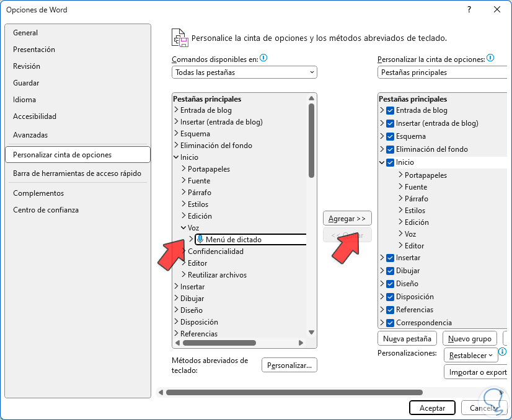Open the General options category
Image resolution: width=512 pixels, height=420 pixels.
click(x=77, y=33)
